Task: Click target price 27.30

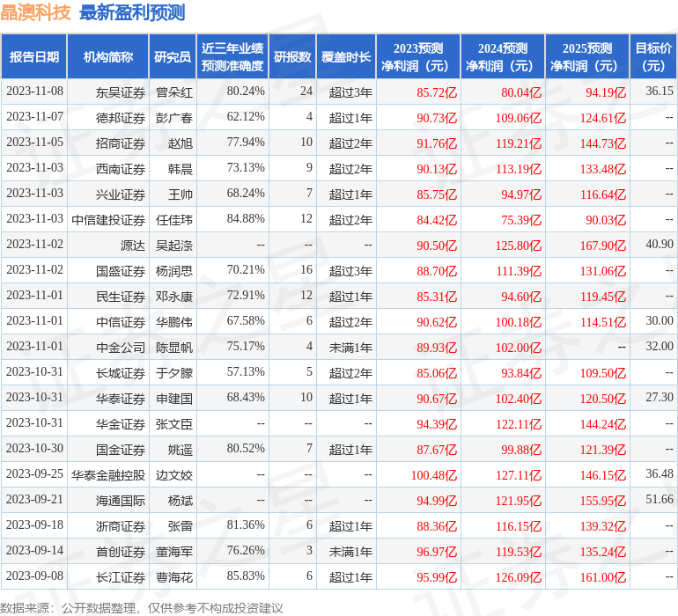Action: tap(660, 397)
